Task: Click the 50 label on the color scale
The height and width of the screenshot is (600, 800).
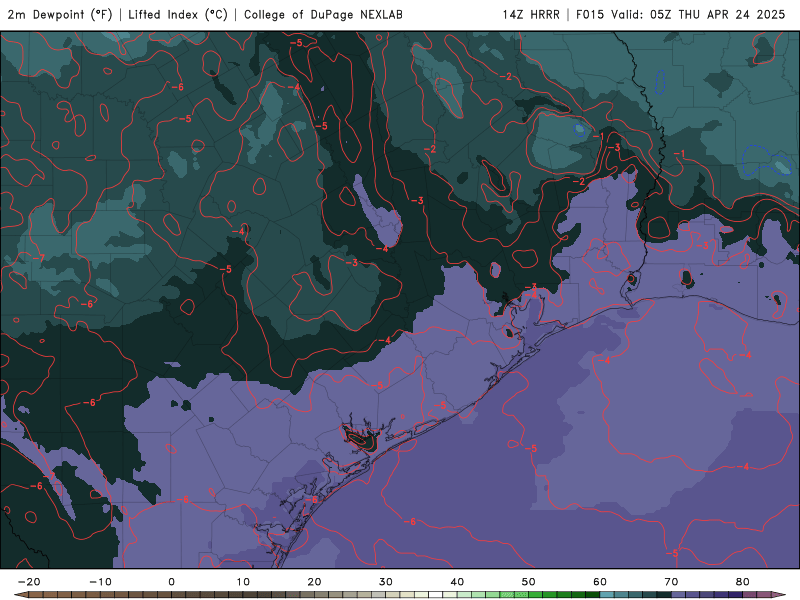Action: coord(529,582)
